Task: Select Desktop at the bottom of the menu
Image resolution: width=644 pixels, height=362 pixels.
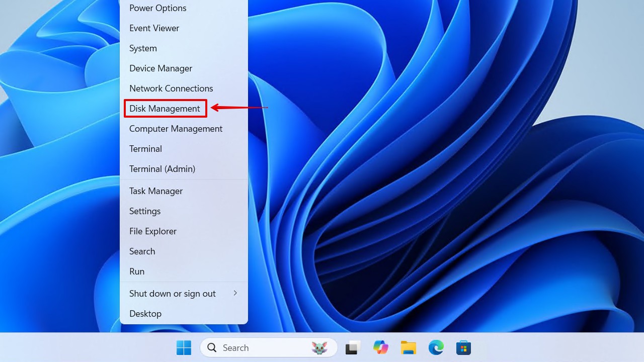Action: coord(145,313)
